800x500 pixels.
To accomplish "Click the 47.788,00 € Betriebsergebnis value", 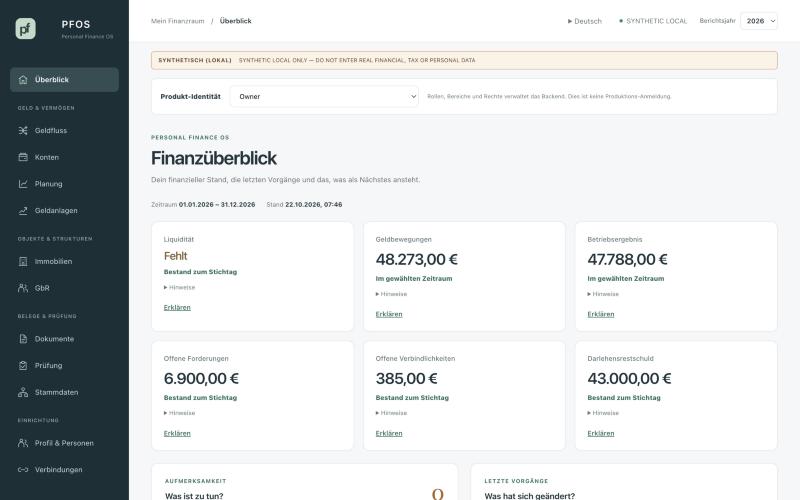I will [628, 259].
